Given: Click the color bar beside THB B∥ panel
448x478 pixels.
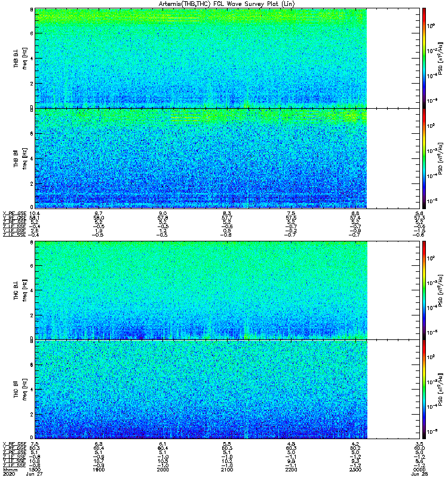Looking at the screenshot, I should [424, 158].
